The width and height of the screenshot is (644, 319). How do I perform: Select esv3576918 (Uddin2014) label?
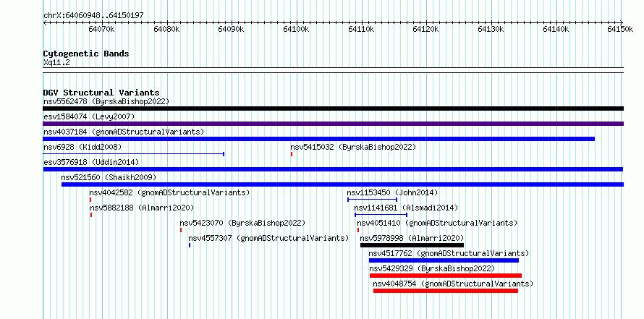(x=91, y=162)
